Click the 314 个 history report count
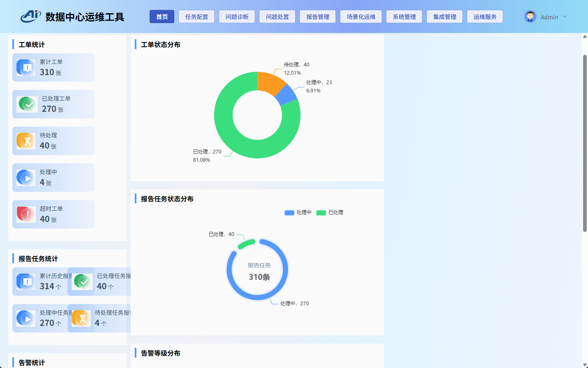This screenshot has height=368, width=588. 51,286
